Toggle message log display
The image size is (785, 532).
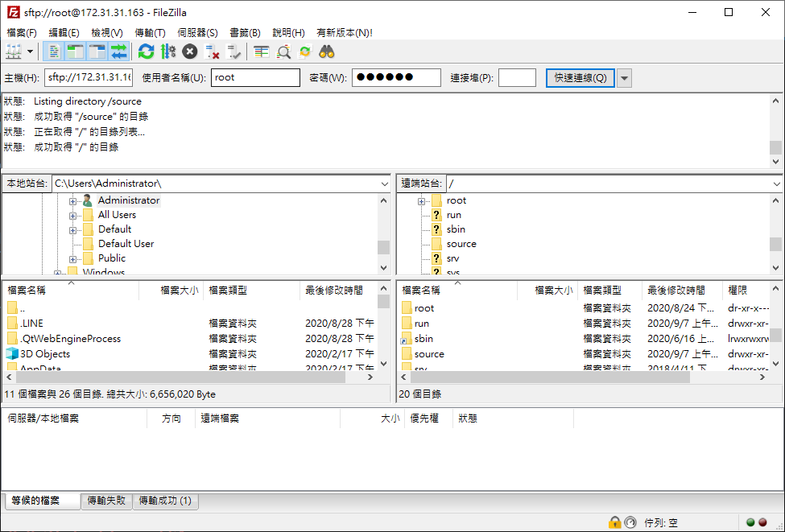pyautogui.click(x=54, y=52)
